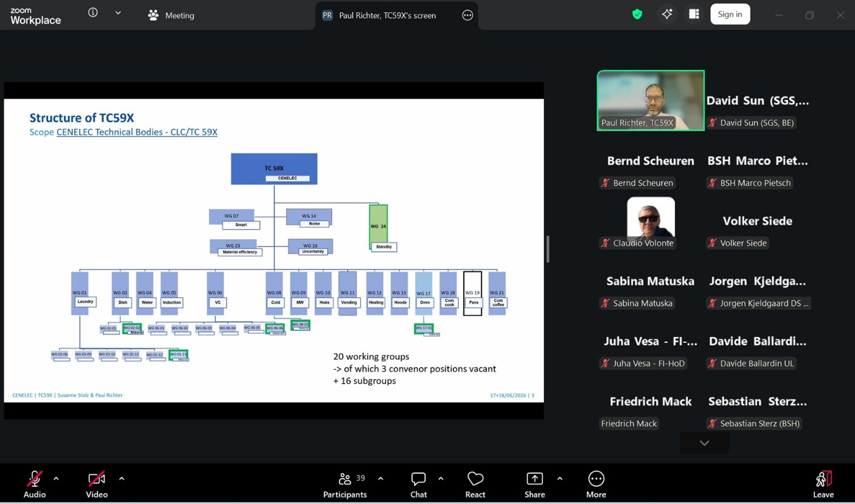Expand dropdown chevron next to info icon
This screenshot has height=504, width=855.
(x=118, y=12)
